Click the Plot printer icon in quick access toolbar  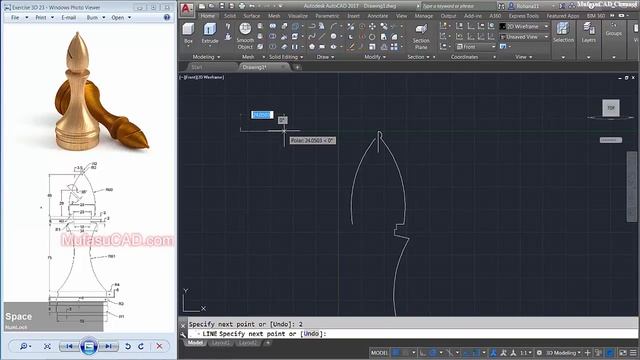(x=242, y=6)
